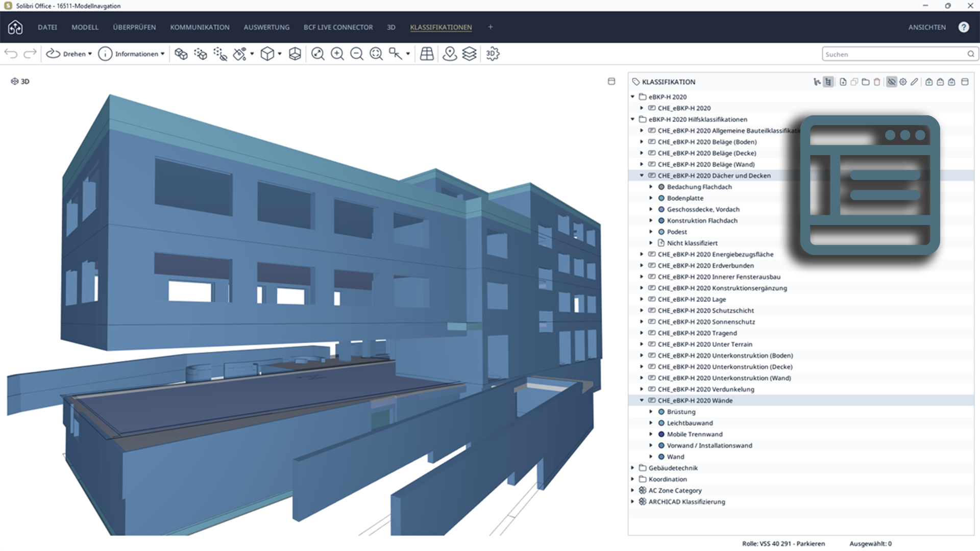Expand the Gebäudetechnik folder
The height and width of the screenshot is (551, 980).
[x=633, y=468]
